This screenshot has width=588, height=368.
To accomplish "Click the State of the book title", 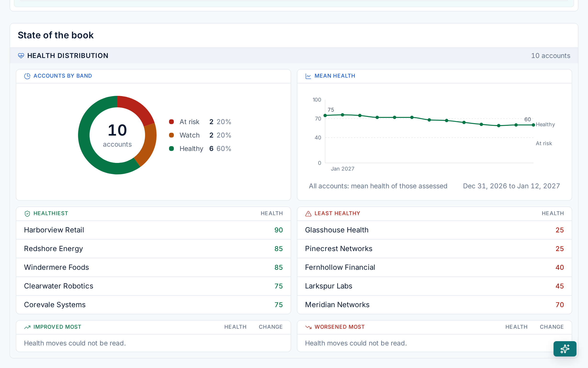I will click(x=56, y=35).
